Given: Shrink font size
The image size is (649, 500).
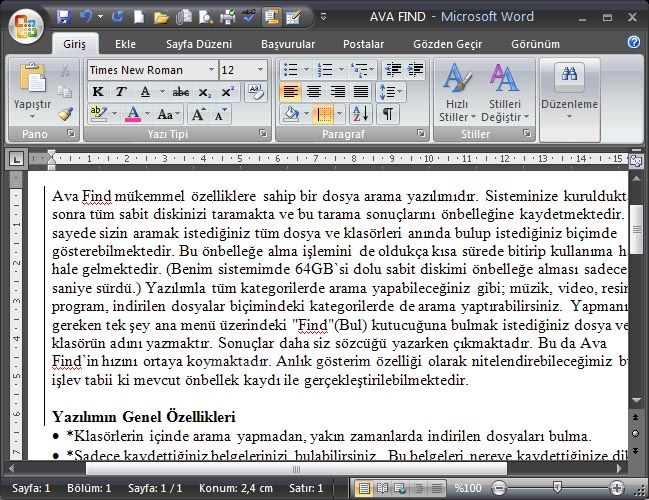Looking at the screenshot, I should click(220, 114).
